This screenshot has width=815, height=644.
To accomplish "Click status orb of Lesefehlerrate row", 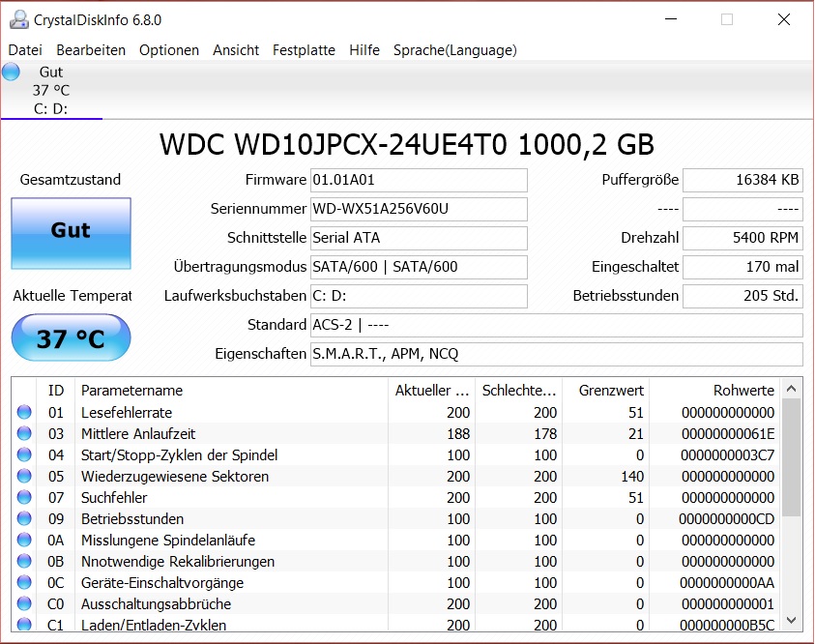I will click(24, 412).
